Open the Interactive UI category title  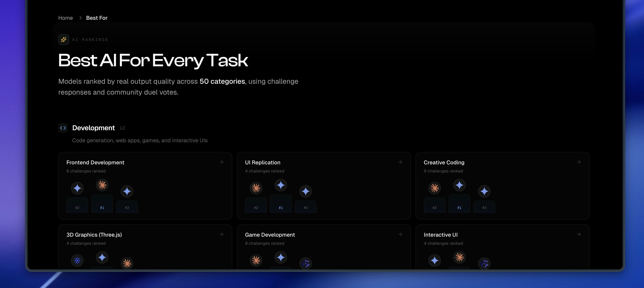coord(440,235)
